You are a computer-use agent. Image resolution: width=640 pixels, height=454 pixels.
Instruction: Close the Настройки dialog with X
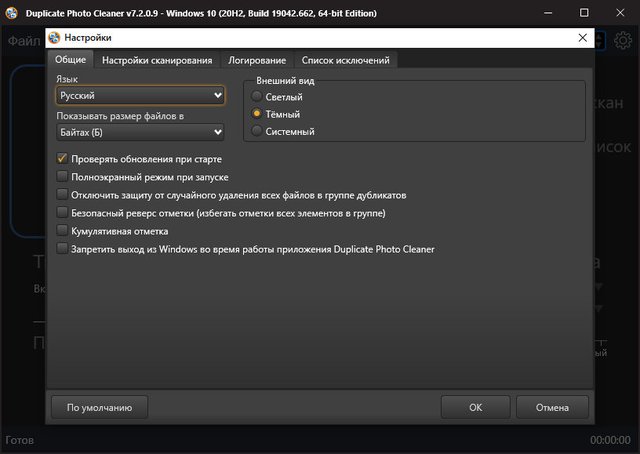pos(582,38)
